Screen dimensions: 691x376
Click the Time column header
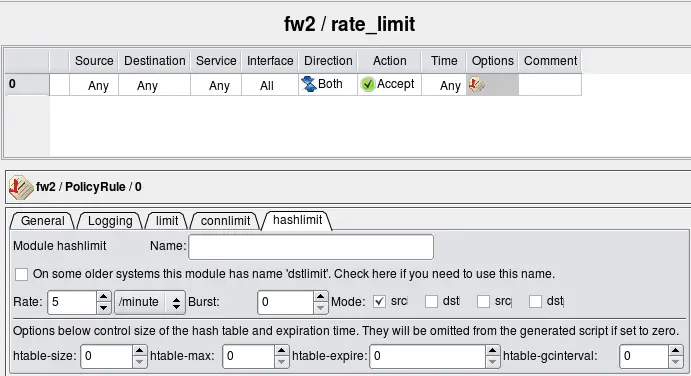point(444,61)
